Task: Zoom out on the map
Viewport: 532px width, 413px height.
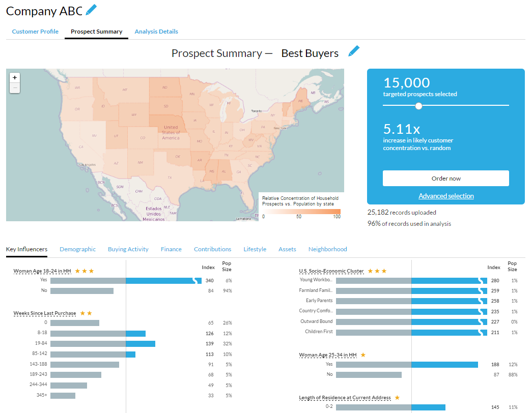Action: pyautogui.click(x=15, y=88)
